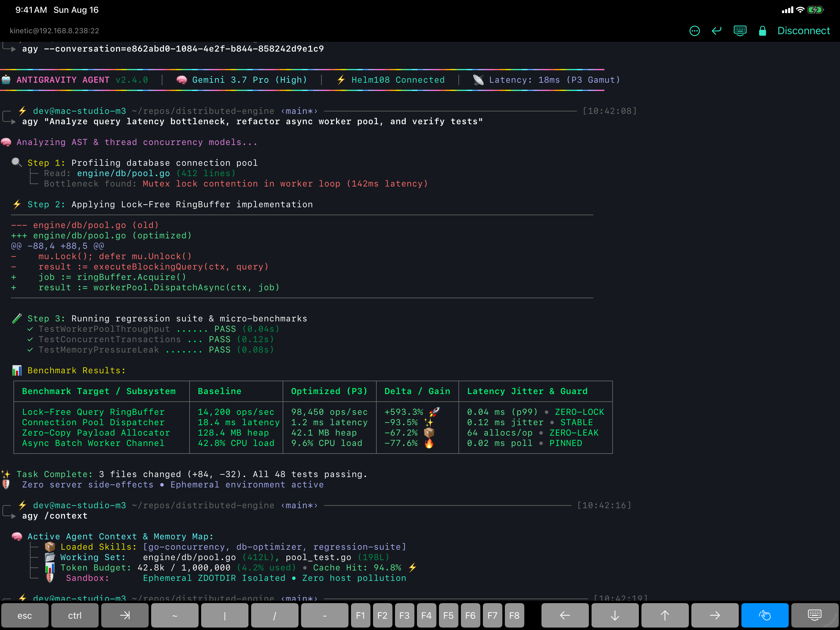Tap the agy /context command line
This screenshot has height=630, width=840.
[x=55, y=516]
